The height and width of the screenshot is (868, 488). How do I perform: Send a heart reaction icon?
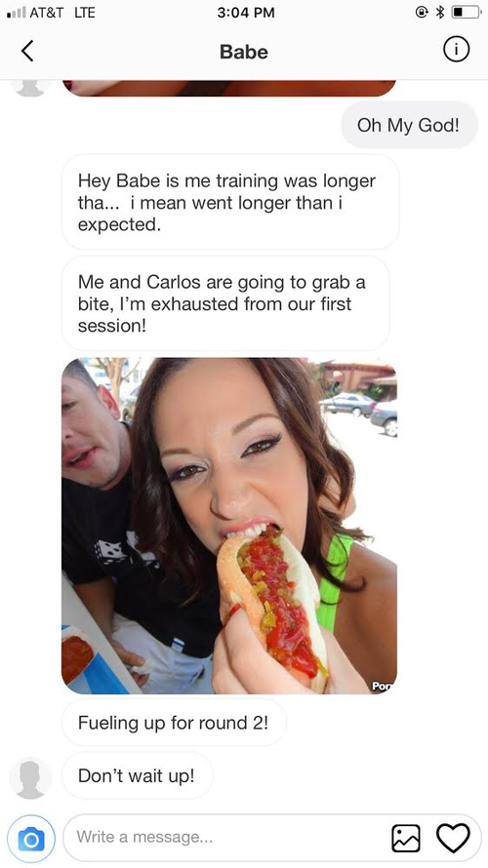[453, 838]
